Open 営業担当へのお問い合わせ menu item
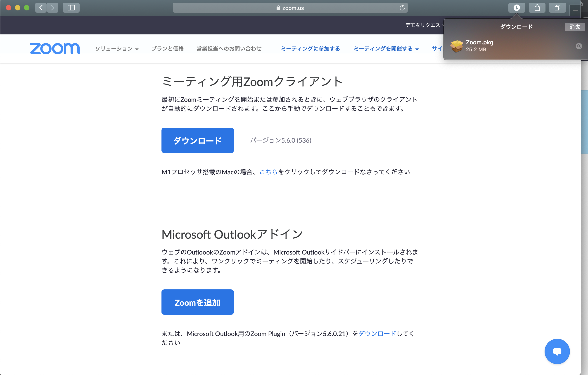Screen dimensions: 588x375 (229, 49)
